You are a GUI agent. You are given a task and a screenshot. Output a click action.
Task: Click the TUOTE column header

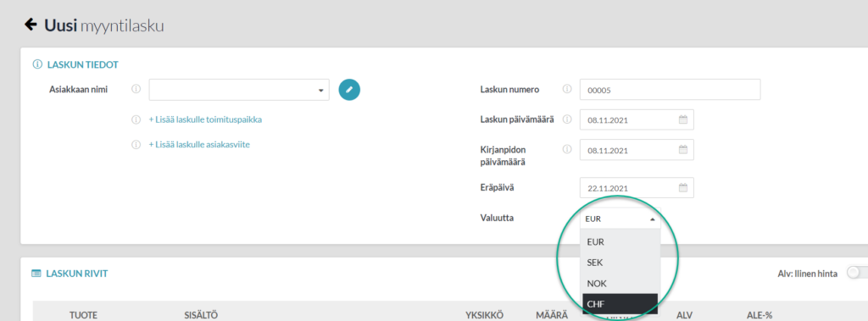click(84, 315)
